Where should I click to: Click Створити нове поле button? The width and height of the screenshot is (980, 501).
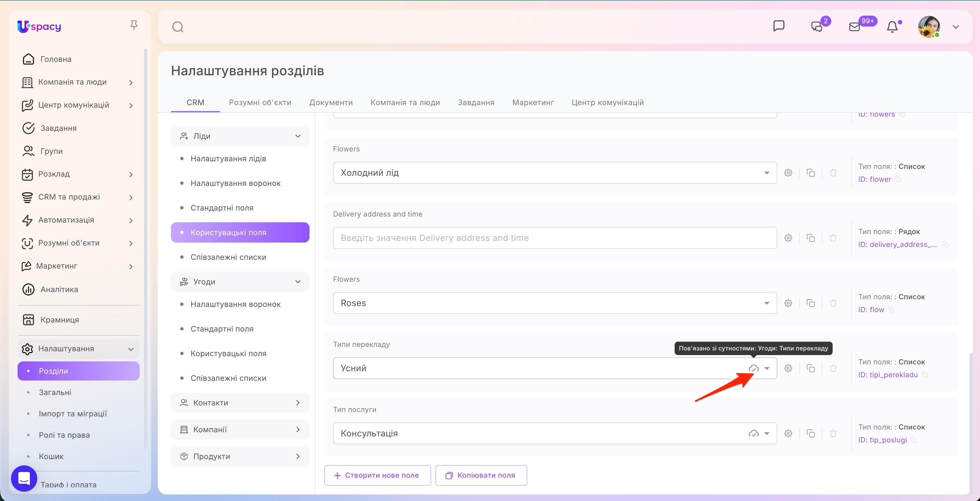coord(377,475)
